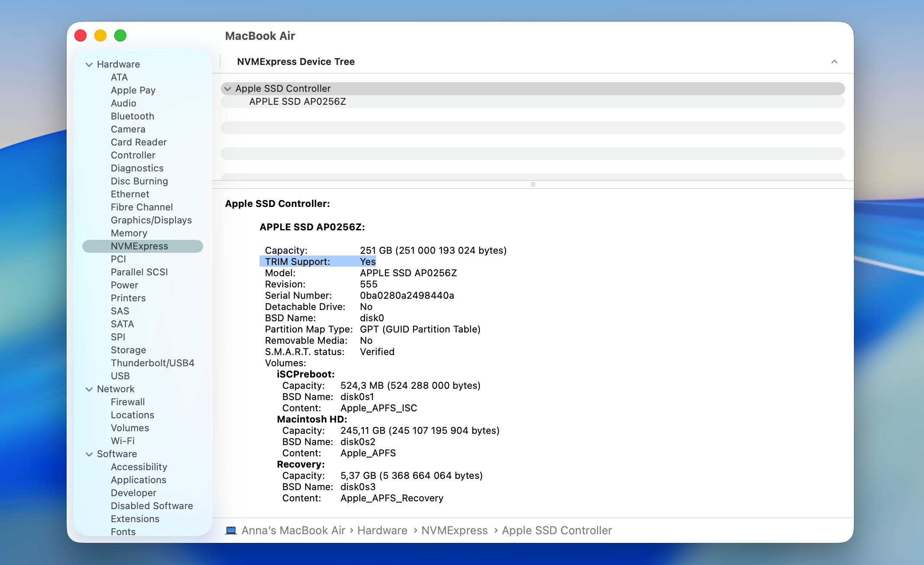Screen dimensions: 924x565
Task: Open Developer under Software
Action: coord(133,493)
